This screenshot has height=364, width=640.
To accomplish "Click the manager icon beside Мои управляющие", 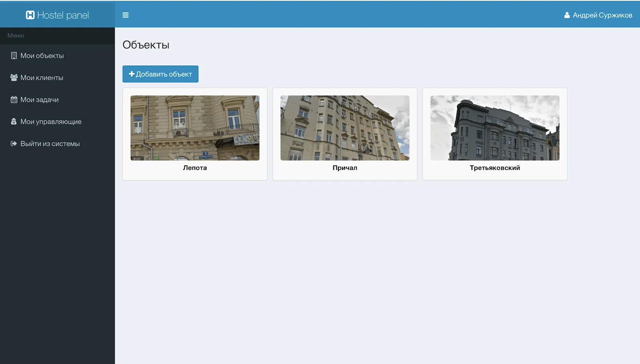I will 14,122.
